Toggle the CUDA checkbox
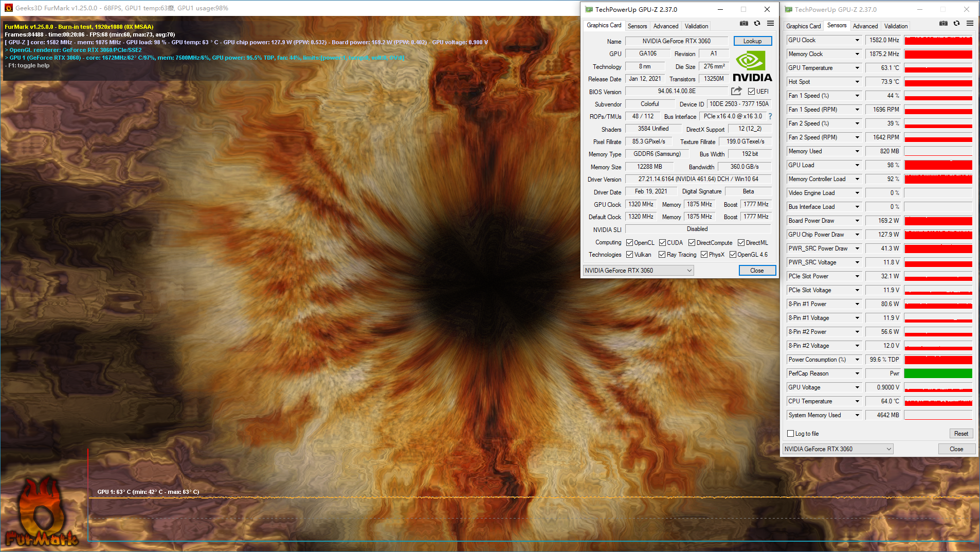980x552 pixels. [x=662, y=243]
